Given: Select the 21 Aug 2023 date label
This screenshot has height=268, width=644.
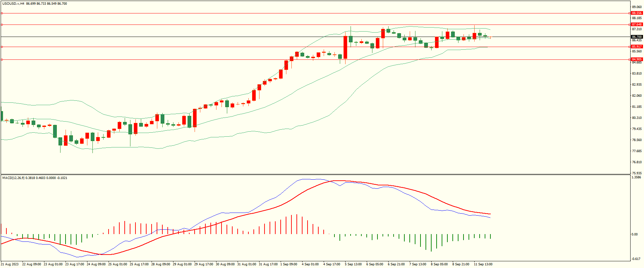Looking at the screenshot, I should pos(10,264).
